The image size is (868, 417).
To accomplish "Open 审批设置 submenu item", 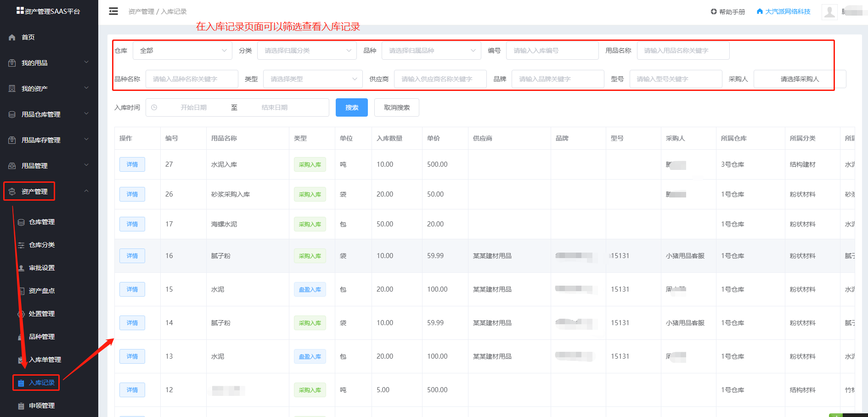I will [42, 268].
